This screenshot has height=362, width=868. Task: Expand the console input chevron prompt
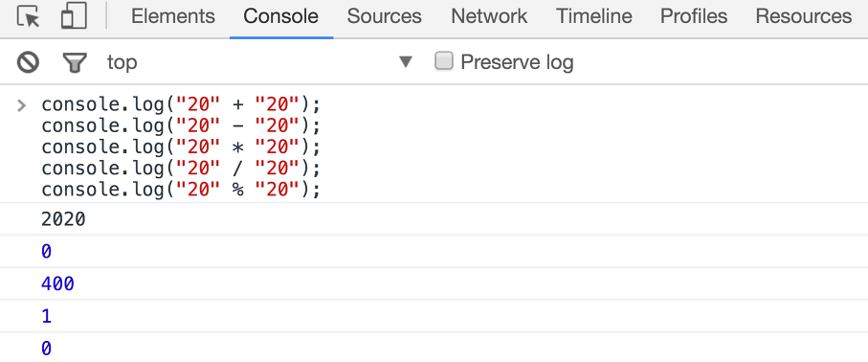pyautogui.click(x=22, y=104)
